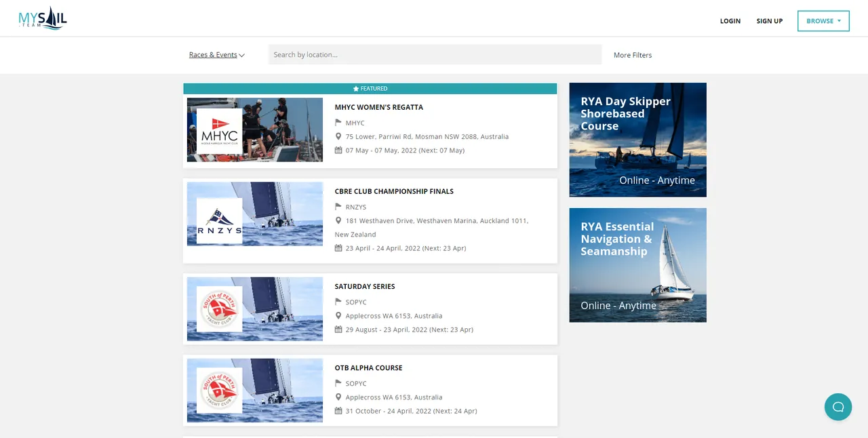This screenshot has width=868, height=438.
Task: Click the RNZYS event thumbnail image
Action: [255, 214]
